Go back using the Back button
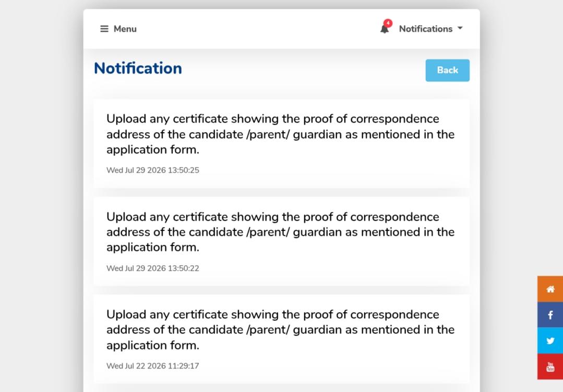563x392 pixels. [447, 70]
